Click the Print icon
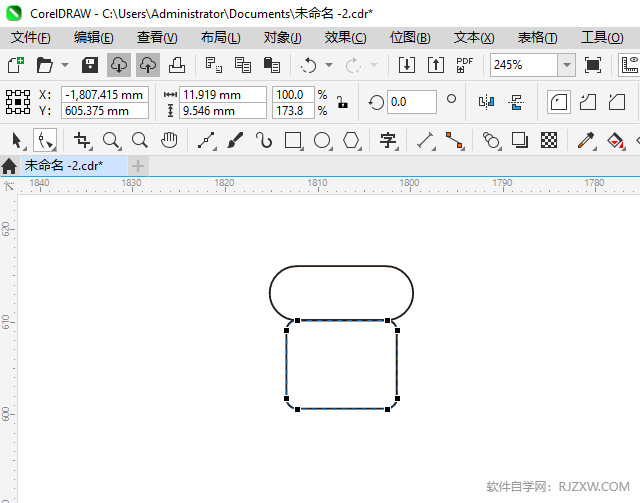The width and height of the screenshot is (640, 503). pos(176,65)
